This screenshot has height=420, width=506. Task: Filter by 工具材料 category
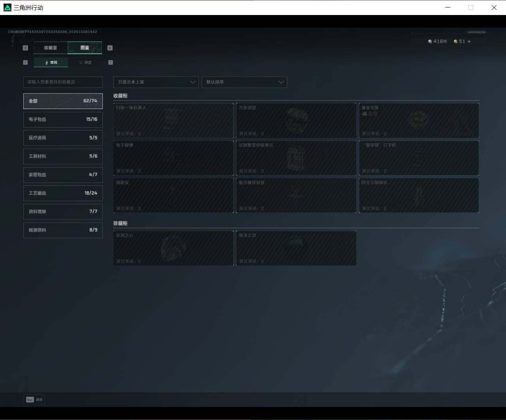coord(63,156)
